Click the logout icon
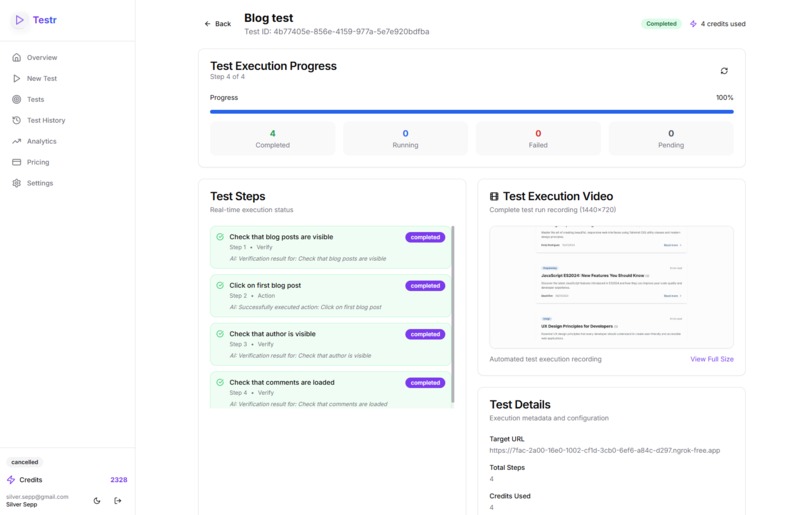The height and width of the screenshot is (515, 806). pos(118,501)
